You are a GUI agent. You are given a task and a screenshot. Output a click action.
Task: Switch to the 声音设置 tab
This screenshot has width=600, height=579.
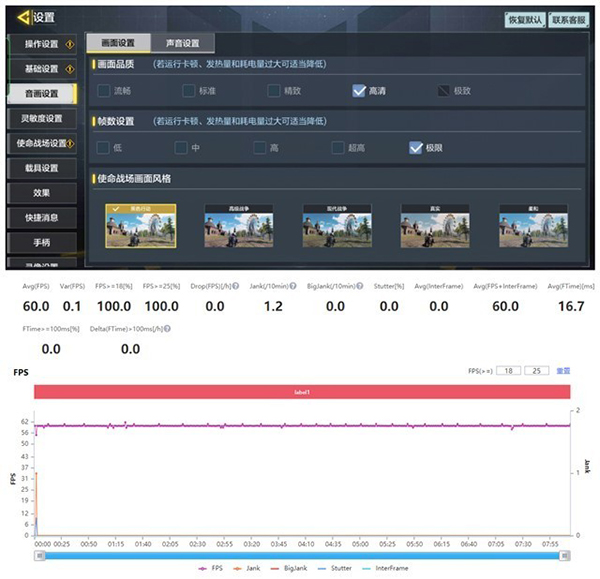pyautogui.click(x=182, y=43)
